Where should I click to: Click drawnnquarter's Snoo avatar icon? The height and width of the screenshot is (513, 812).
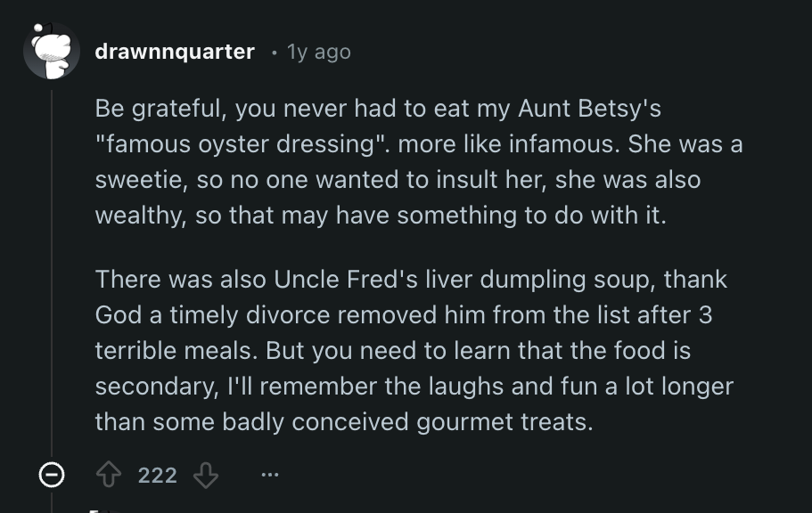click(52, 51)
